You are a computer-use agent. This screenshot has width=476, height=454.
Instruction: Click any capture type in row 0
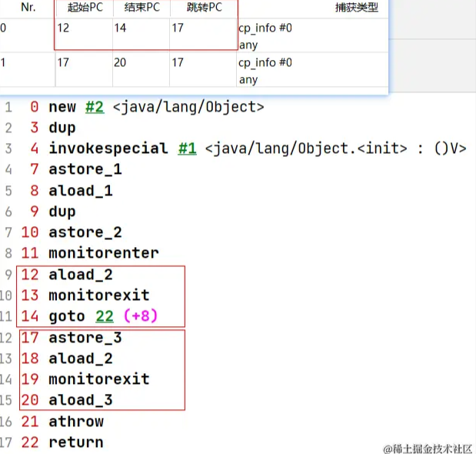[248, 45]
